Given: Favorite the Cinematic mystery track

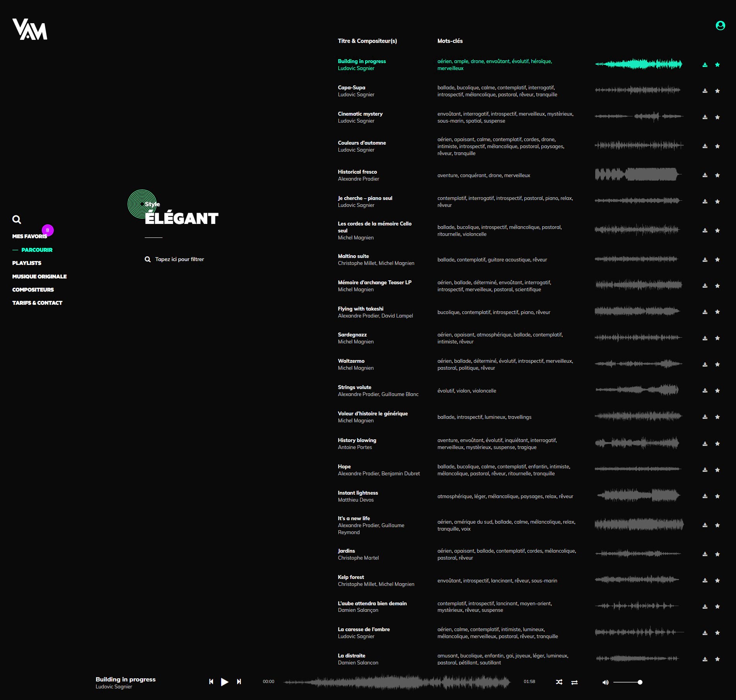Looking at the screenshot, I should click(x=717, y=117).
